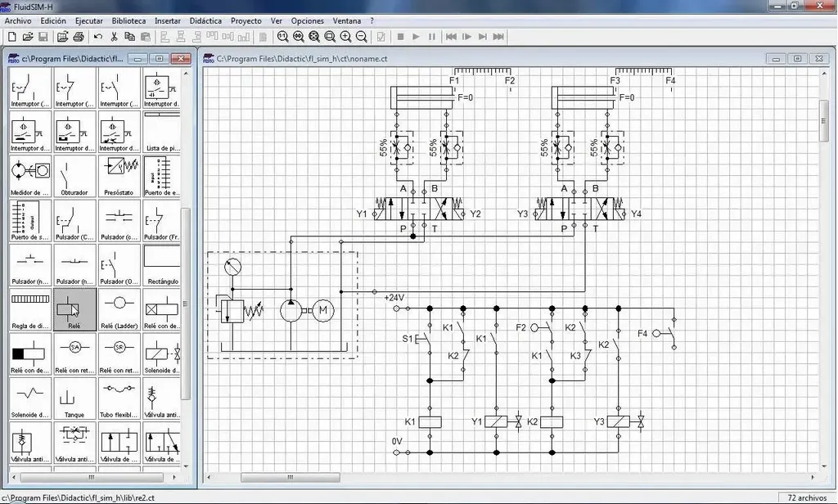This screenshot has height=504, width=838.
Task: Select the K2 relay coil
Action: [x=552, y=421]
